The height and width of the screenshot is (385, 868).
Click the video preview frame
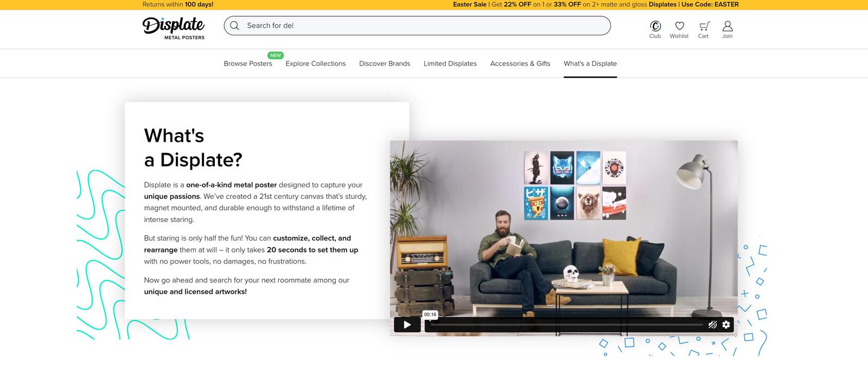pyautogui.click(x=563, y=228)
